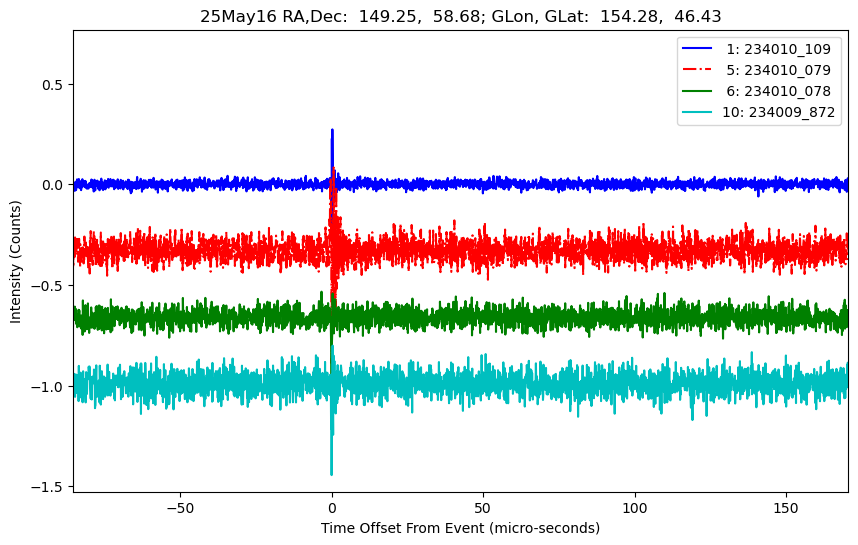Click the cyan trace's negative spike near −1.5
The height and width of the screenshot is (545, 858).
pos(332,473)
